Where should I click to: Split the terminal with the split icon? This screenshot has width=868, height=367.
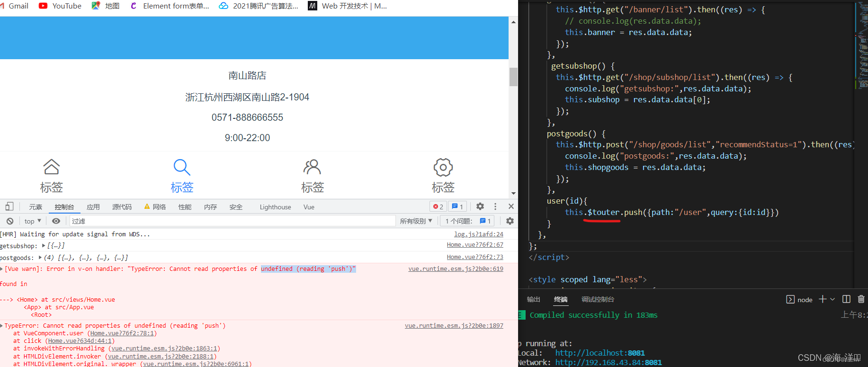[x=847, y=299]
